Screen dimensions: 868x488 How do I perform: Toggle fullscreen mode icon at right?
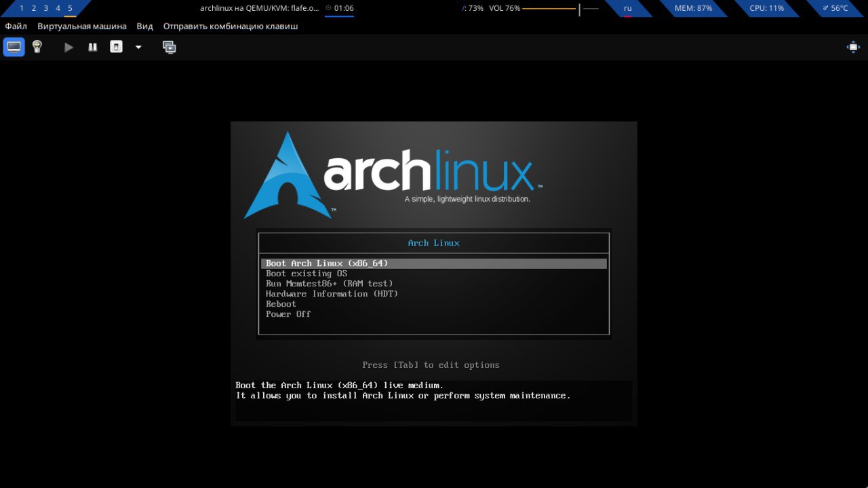pyautogui.click(x=853, y=47)
